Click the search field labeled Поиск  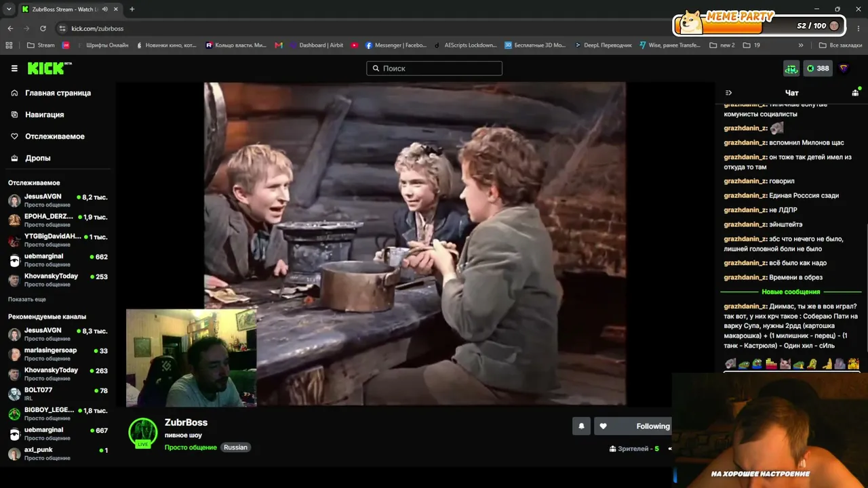point(434,68)
